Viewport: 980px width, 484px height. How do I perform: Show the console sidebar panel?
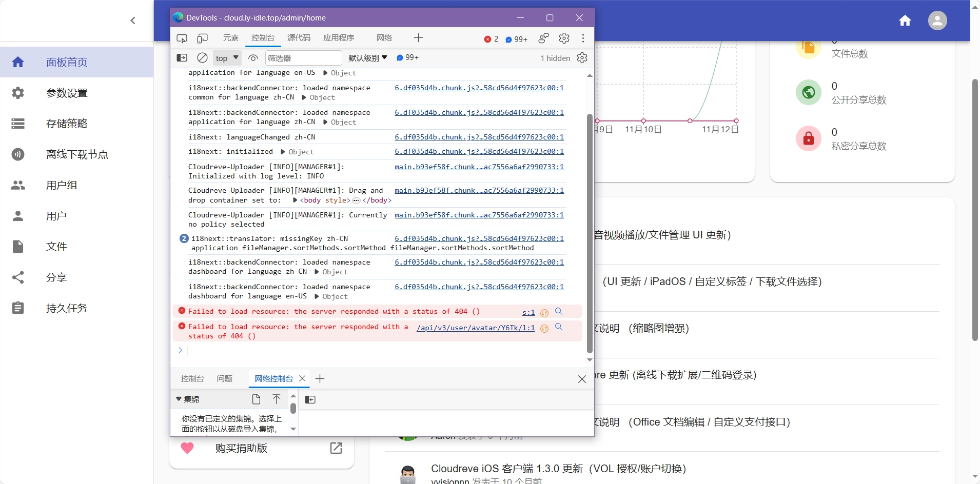tap(182, 57)
